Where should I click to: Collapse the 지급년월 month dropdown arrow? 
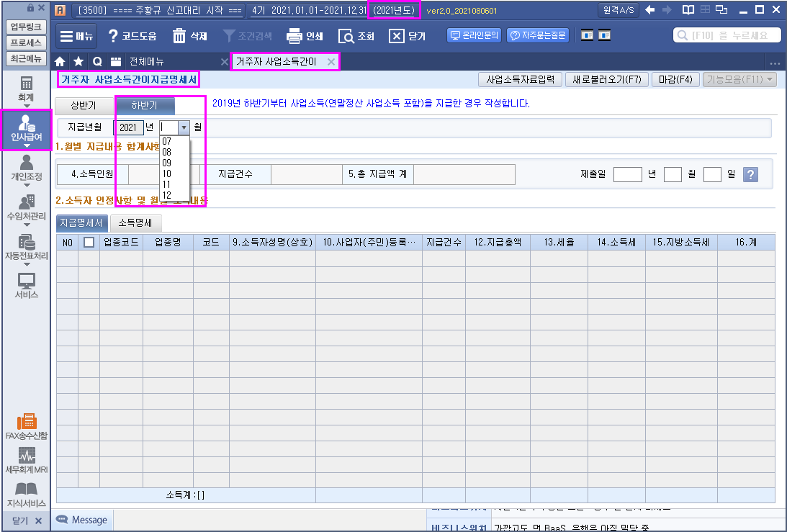click(x=184, y=127)
